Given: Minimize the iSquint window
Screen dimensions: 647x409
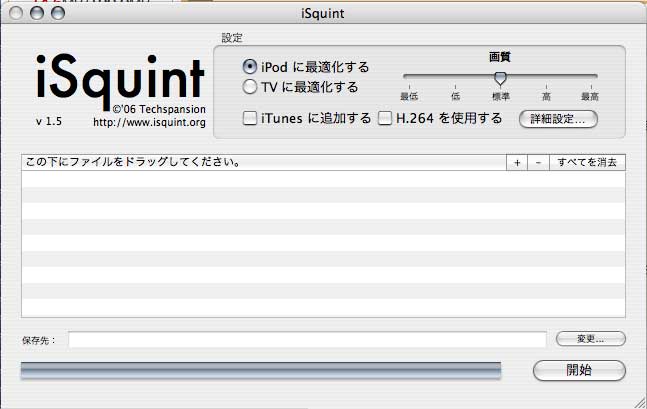Looking at the screenshot, I should tap(37, 13).
